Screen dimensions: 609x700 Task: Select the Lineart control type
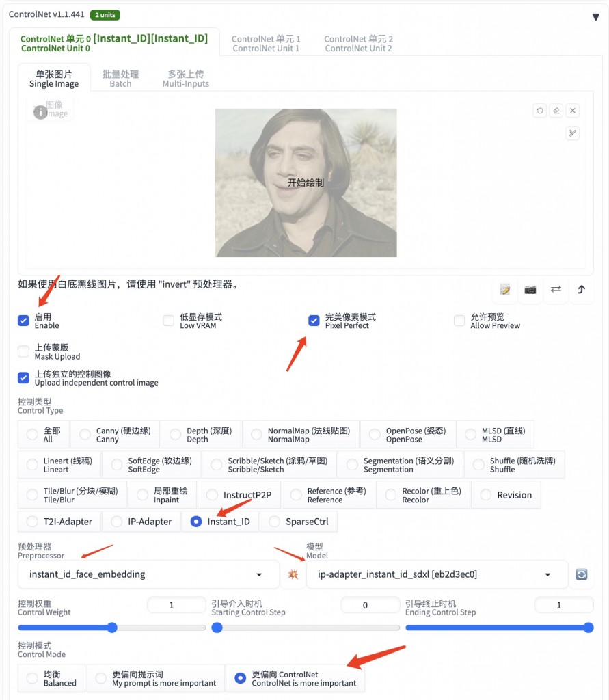(x=60, y=465)
